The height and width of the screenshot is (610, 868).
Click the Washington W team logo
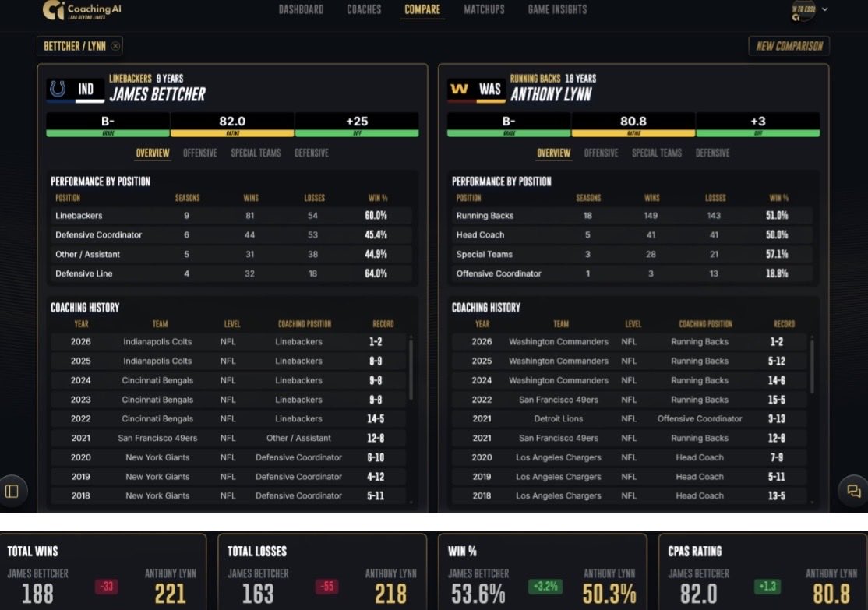coord(459,89)
